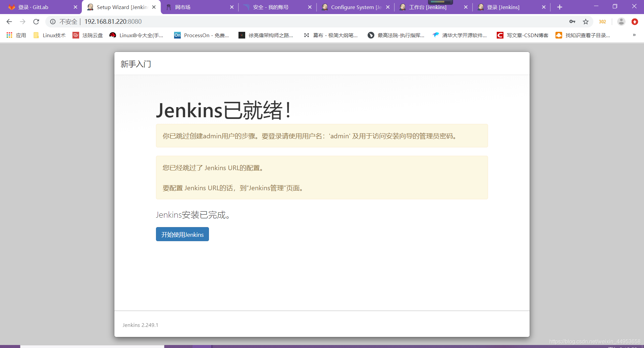Open the 应用 apps shortcut
This screenshot has height=348, width=644.
click(16, 35)
